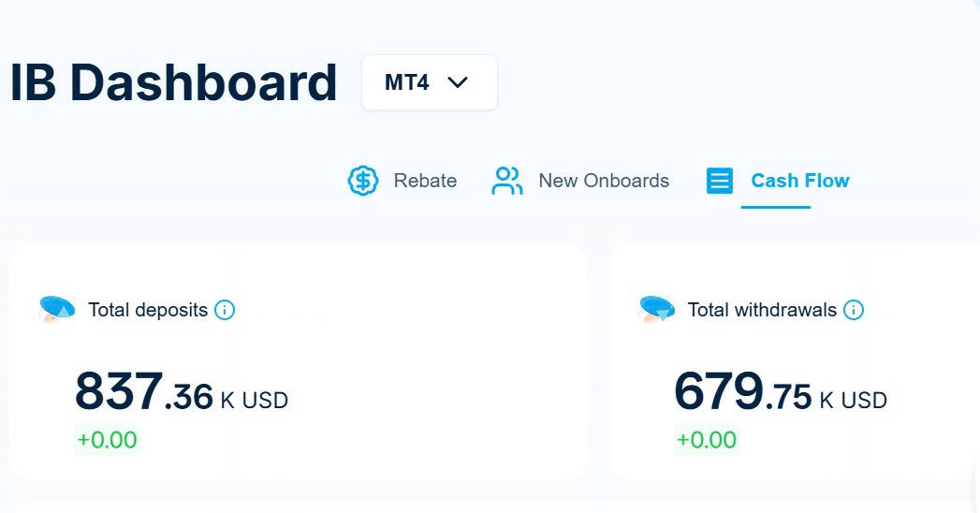Click the Cash Flow list icon

(719, 181)
